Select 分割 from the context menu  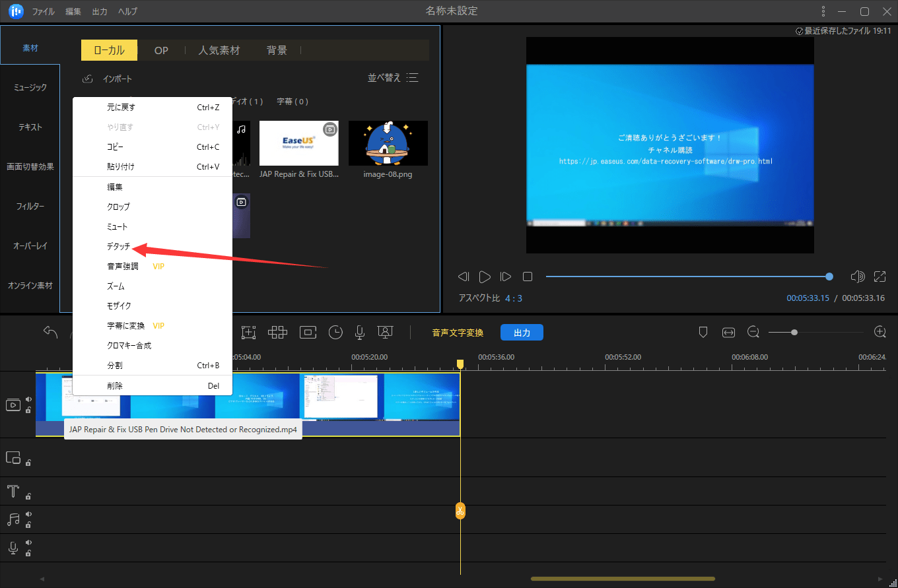pyautogui.click(x=115, y=366)
